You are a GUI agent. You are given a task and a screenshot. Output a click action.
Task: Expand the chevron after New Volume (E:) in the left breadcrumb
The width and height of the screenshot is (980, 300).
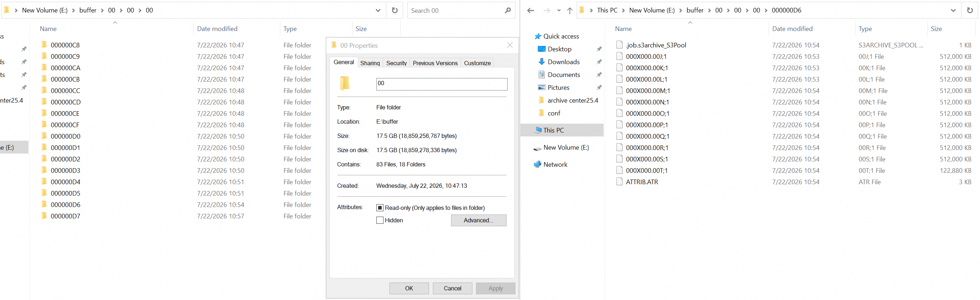point(73,10)
